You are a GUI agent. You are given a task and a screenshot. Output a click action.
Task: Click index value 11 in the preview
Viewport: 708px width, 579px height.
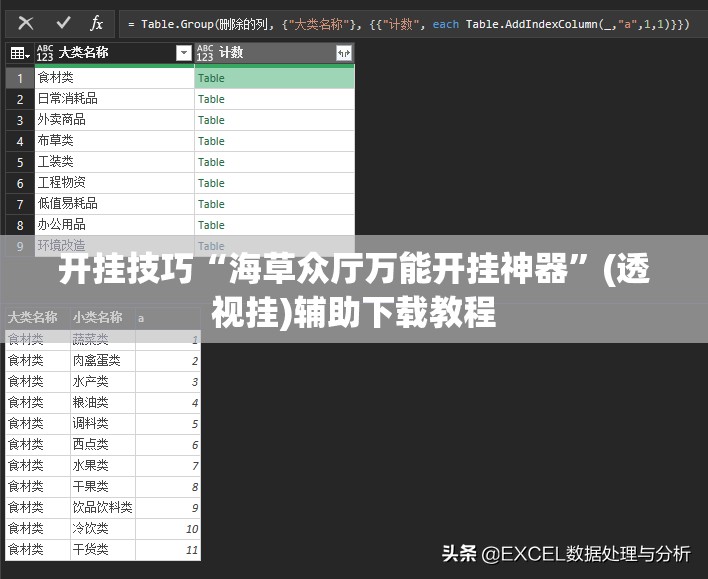click(x=192, y=550)
